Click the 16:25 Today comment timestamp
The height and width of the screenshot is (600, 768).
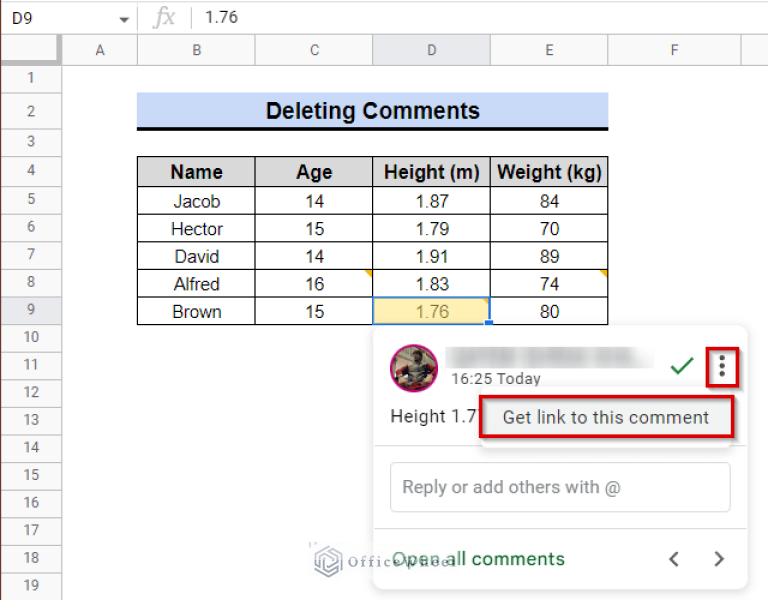coord(496,379)
